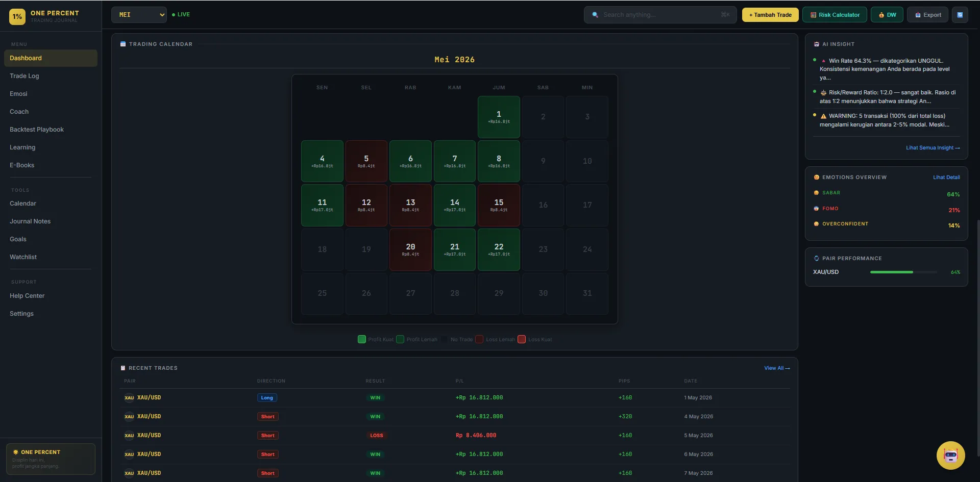The height and width of the screenshot is (482, 980).
Task: Click the Pair Performance header icon
Action: pos(816,259)
